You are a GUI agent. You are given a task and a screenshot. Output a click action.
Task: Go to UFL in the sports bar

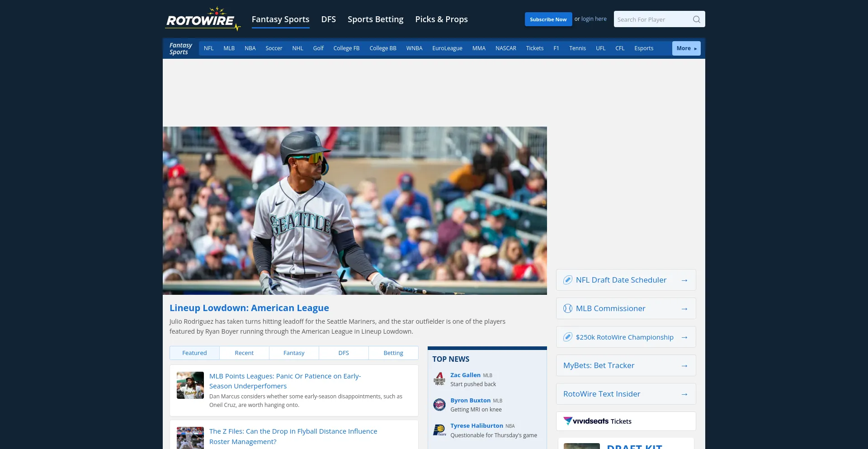(600, 48)
